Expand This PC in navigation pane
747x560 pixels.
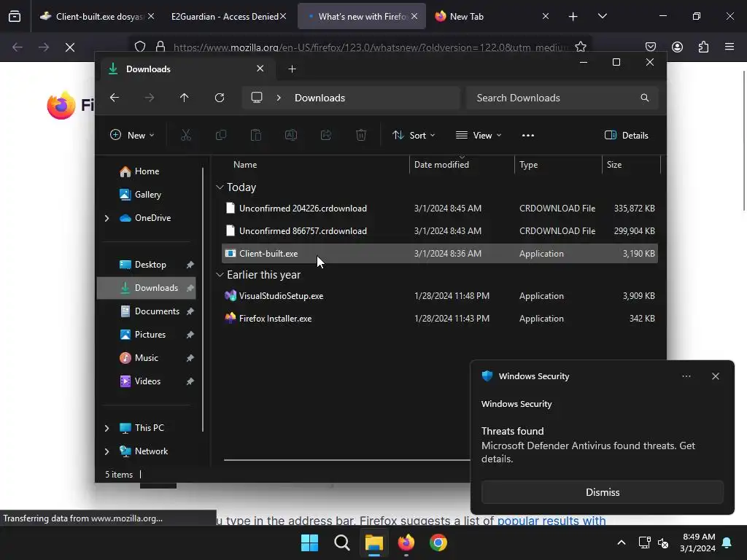coord(107,428)
